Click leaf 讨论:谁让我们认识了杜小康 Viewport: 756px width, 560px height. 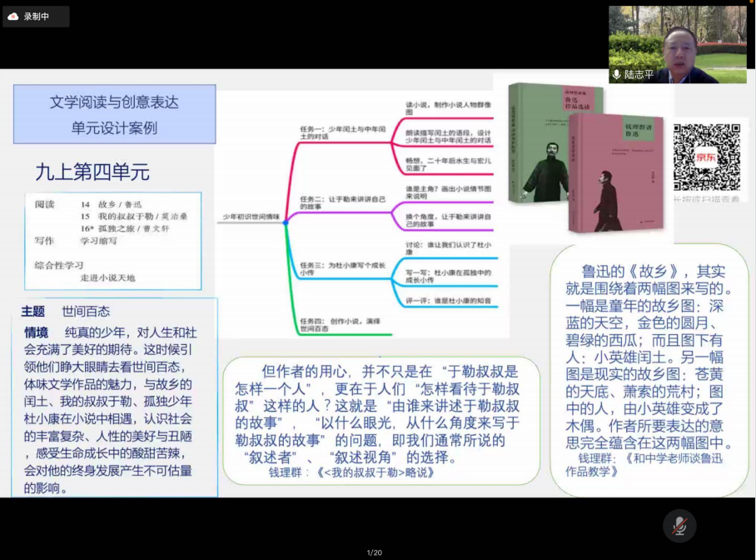[x=449, y=248]
